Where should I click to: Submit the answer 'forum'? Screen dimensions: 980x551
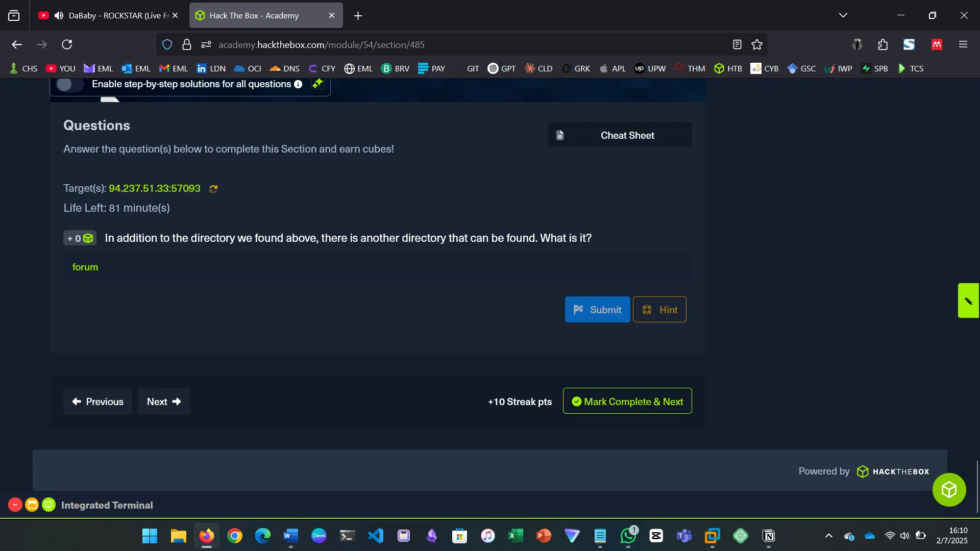pyautogui.click(x=597, y=309)
